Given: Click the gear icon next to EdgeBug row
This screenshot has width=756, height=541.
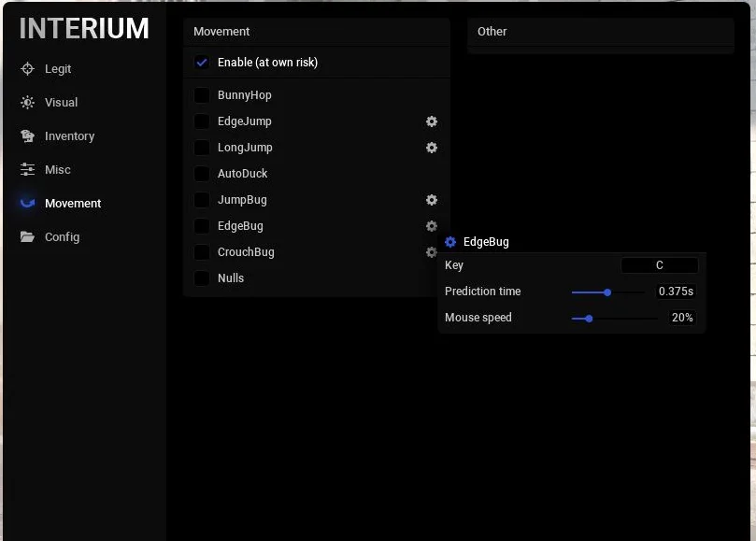Looking at the screenshot, I should (x=432, y=226).
